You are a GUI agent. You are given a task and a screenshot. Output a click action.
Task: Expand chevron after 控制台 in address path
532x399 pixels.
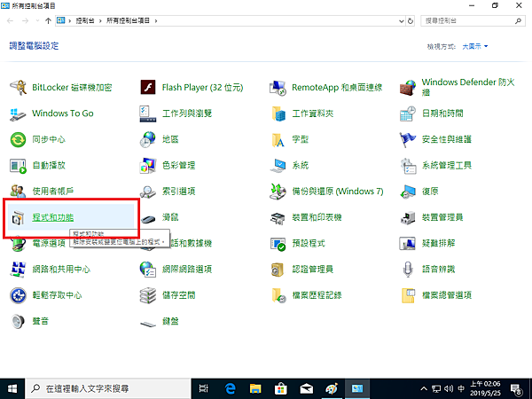[100, 21]
